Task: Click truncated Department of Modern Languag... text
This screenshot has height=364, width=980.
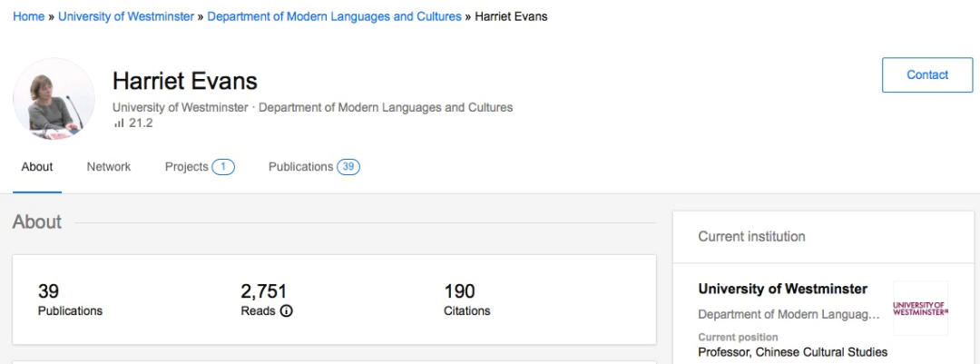Action: [789, 315]
